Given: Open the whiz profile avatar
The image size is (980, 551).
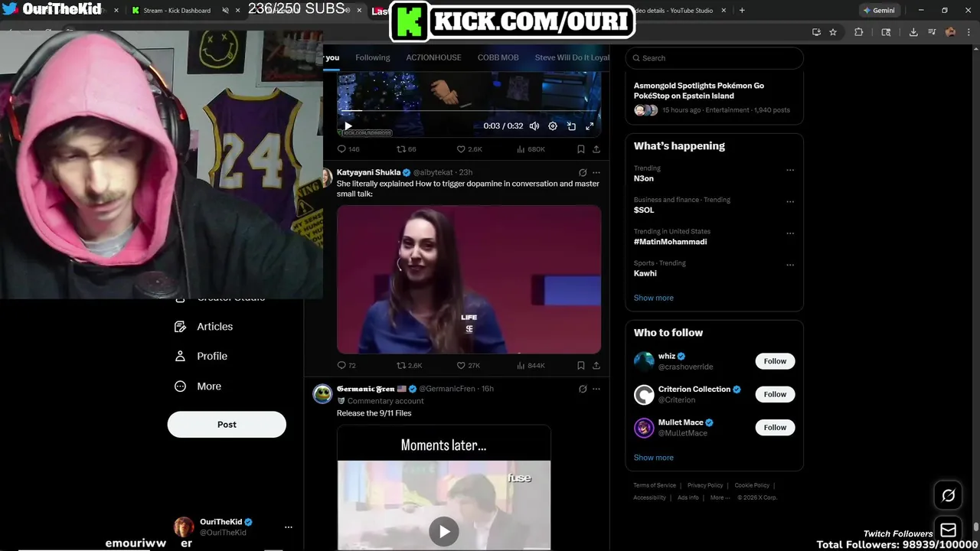Looking at the screenshot, I should click(x=644, y=361).
